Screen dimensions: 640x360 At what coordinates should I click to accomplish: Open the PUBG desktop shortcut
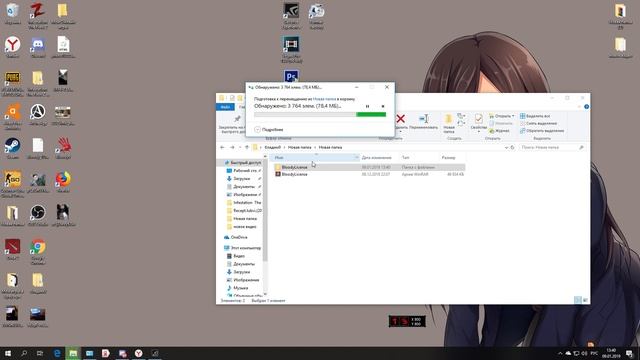coord(13,83)
